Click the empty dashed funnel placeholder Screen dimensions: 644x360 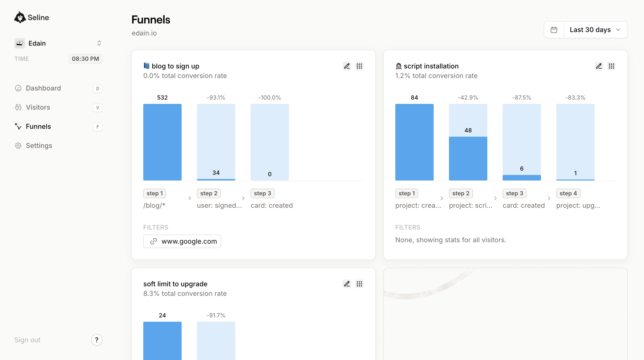pyautogui.click(x=505, y=315)
